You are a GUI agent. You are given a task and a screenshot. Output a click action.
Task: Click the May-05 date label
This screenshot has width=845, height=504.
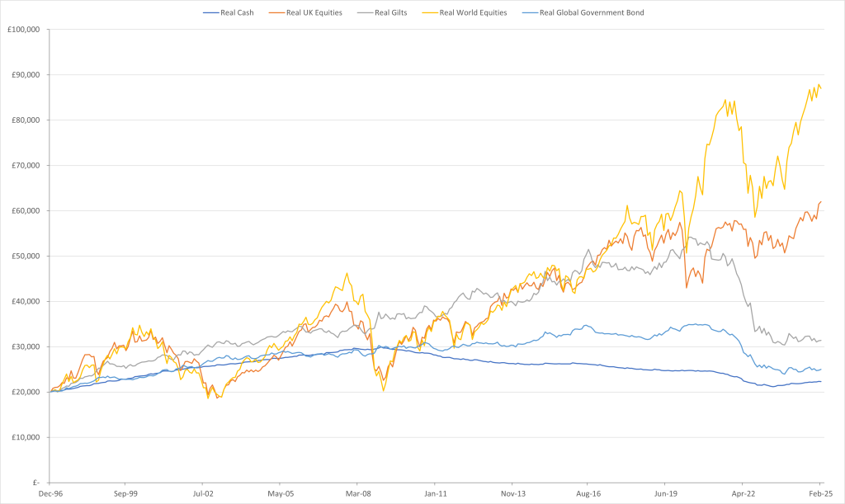(x=281, y=494)
